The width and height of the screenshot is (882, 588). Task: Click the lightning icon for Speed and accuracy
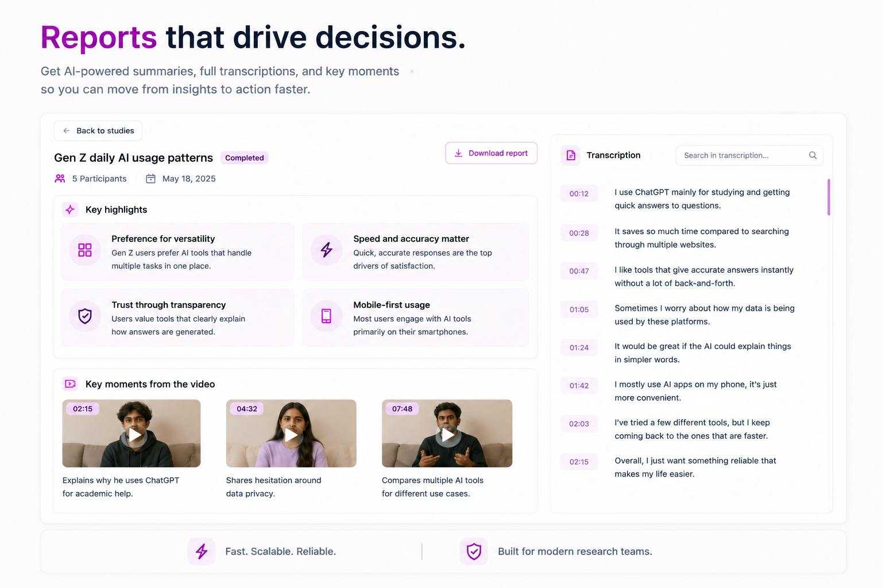(326, 250)
